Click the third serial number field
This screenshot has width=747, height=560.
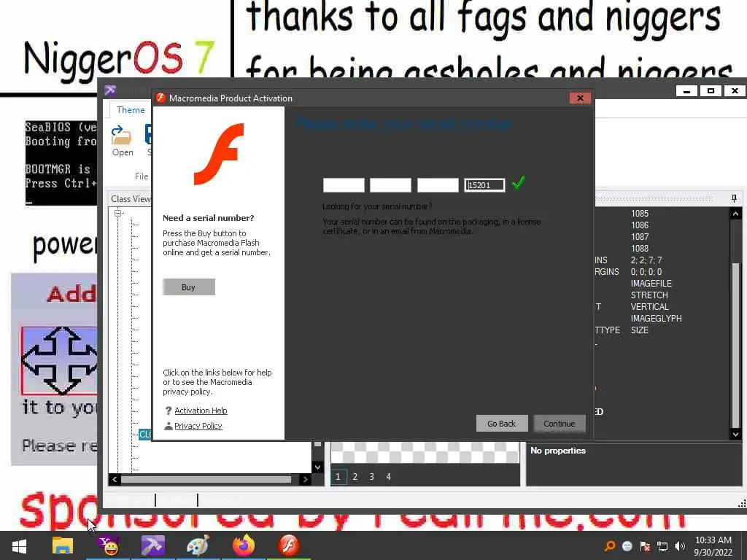click(x=438, y=185)
